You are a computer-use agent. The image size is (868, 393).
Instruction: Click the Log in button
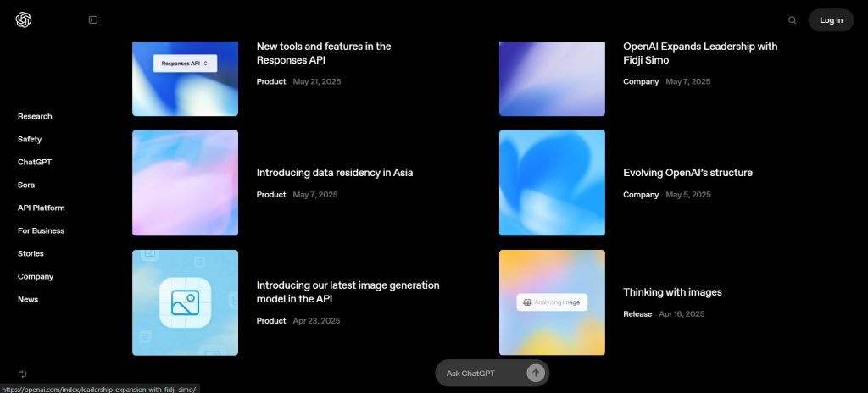(x=831, y=20)
